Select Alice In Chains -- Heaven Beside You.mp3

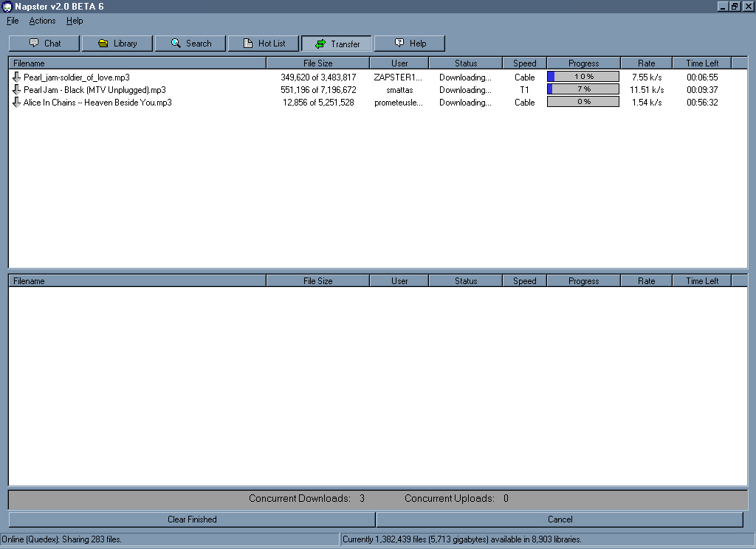coord(97,102)
